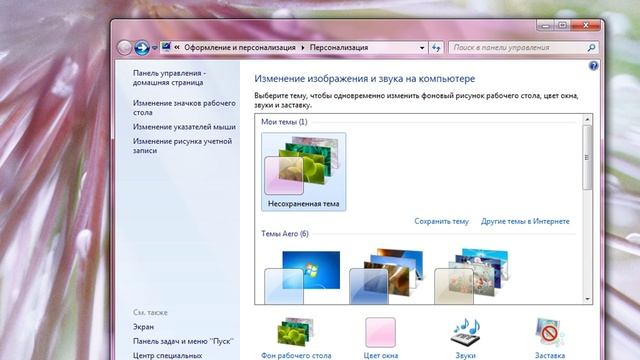Open «Цвет окна» pink color swatch
The width and height of the screenshot is (640, 360).
[380, 333]
